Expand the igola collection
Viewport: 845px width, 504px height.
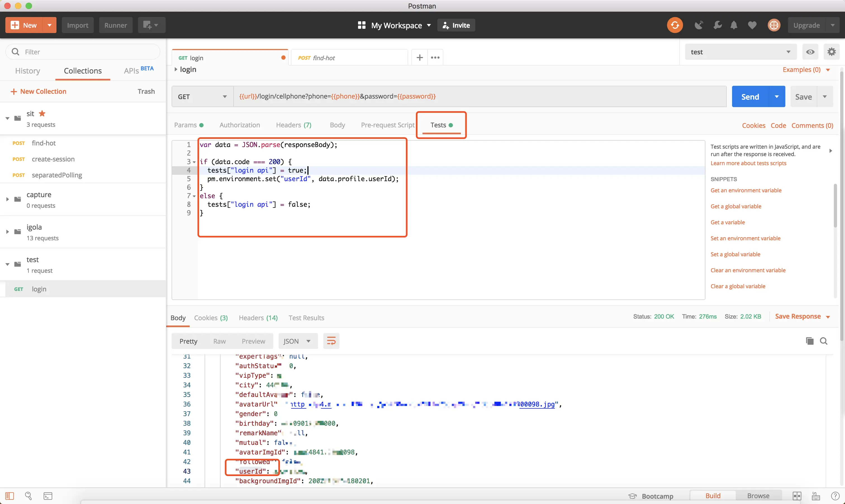click(x=8, y=232)
